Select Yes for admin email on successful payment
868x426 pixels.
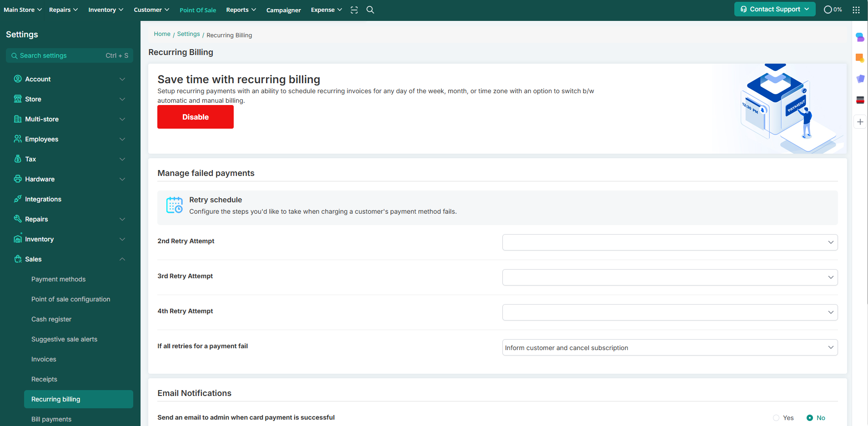click(x=776, y=418)
